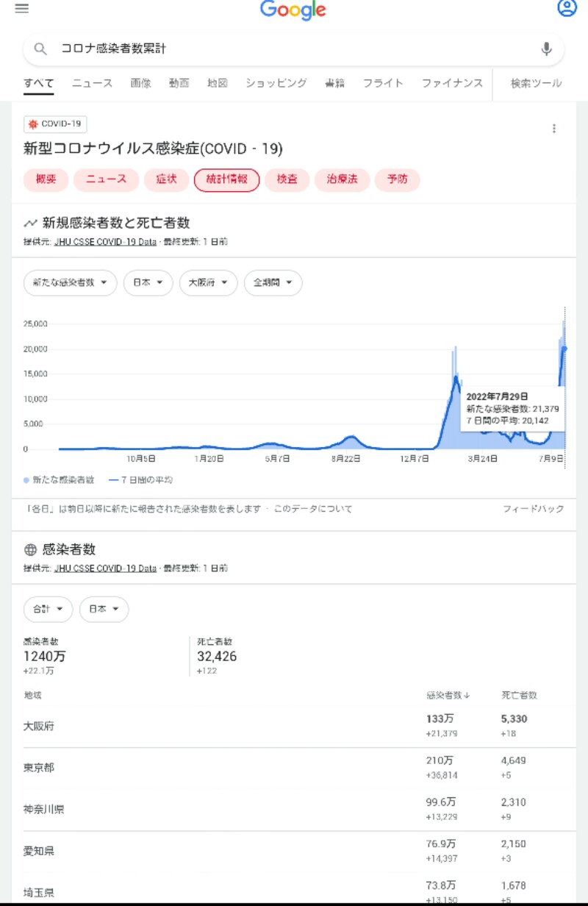
Task: Click the Google logo
Action: pyautogui.click(x=293, y=10)
